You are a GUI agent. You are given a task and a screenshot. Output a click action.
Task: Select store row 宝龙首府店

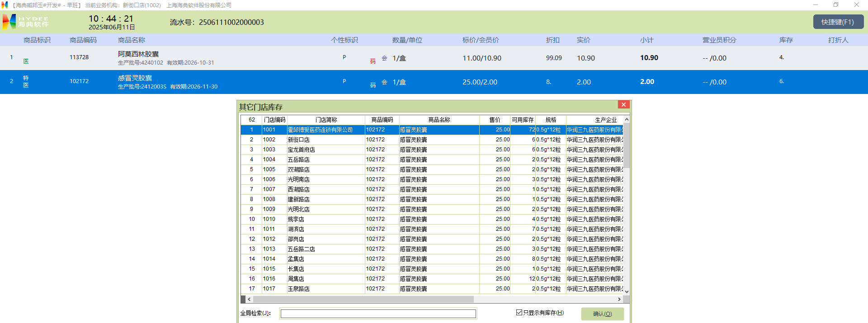[432, 150]
